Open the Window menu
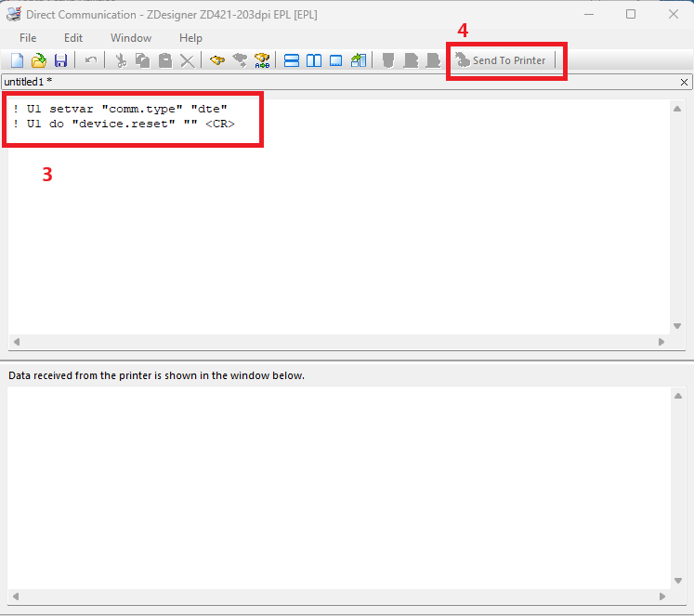The width and height of the screenshot is (694, 616). (131, 38)
